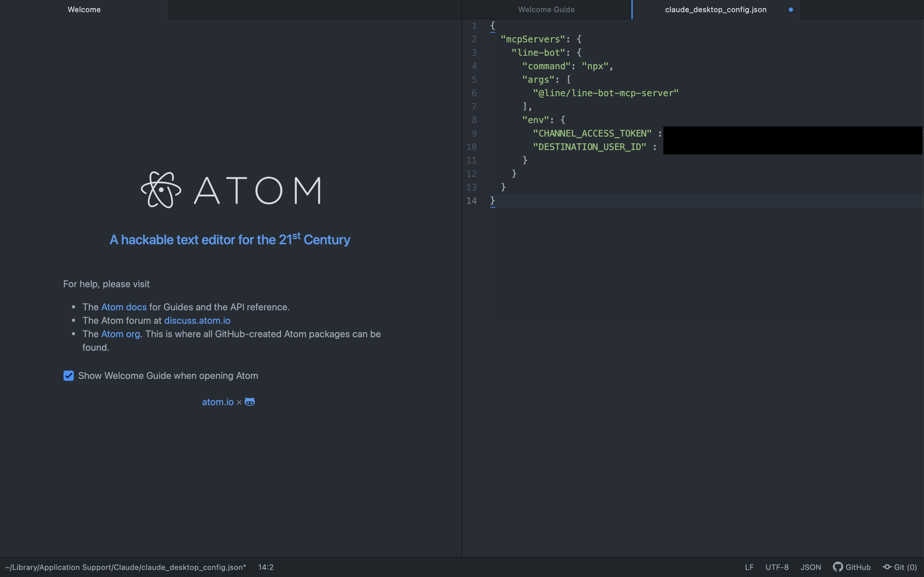The image size is (924, 577).
Task: Open the JSON grammar selector
Action: tap(811, 567)
